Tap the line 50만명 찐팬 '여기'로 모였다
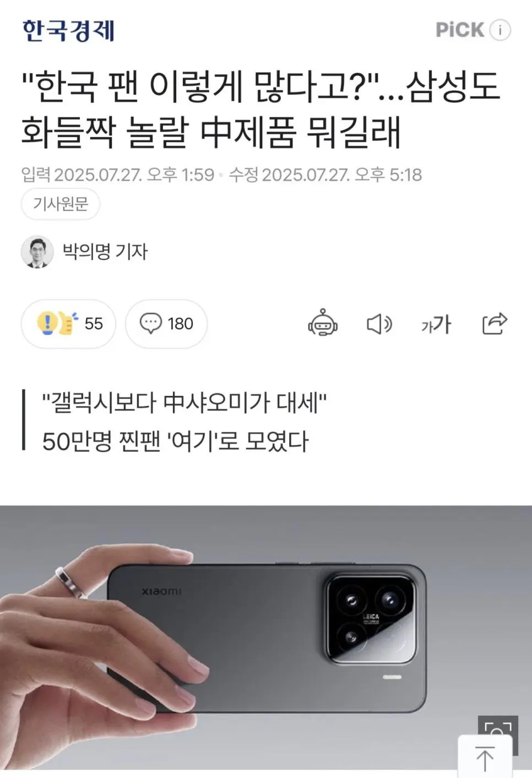This screenshot has height=778, width=532. point(176,441)
